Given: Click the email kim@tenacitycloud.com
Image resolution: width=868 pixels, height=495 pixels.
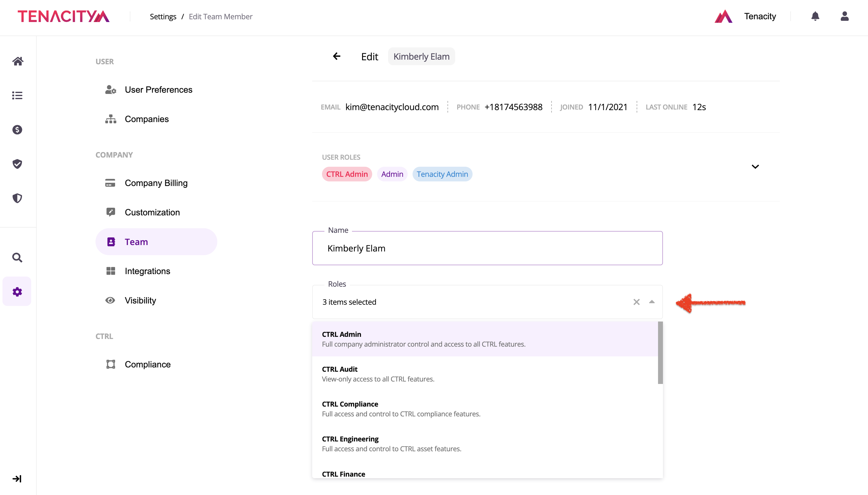Looking at the screenshot, I should tap(392, 107).
